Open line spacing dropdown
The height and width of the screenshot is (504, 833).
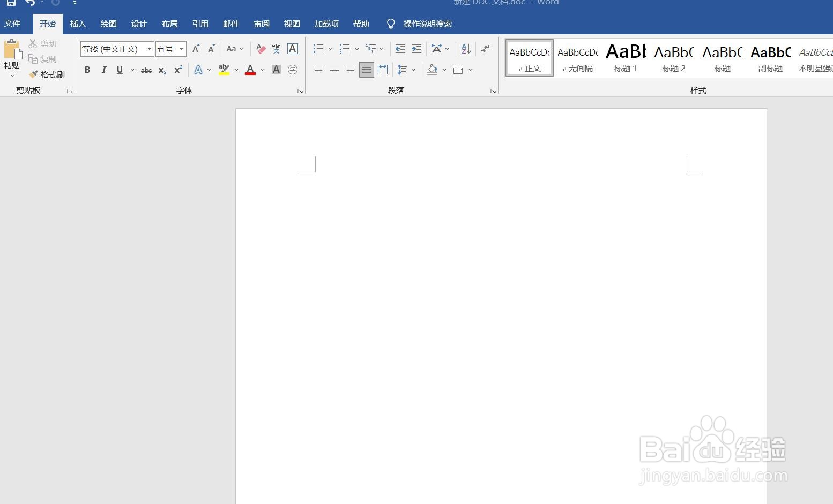[406, 70]
